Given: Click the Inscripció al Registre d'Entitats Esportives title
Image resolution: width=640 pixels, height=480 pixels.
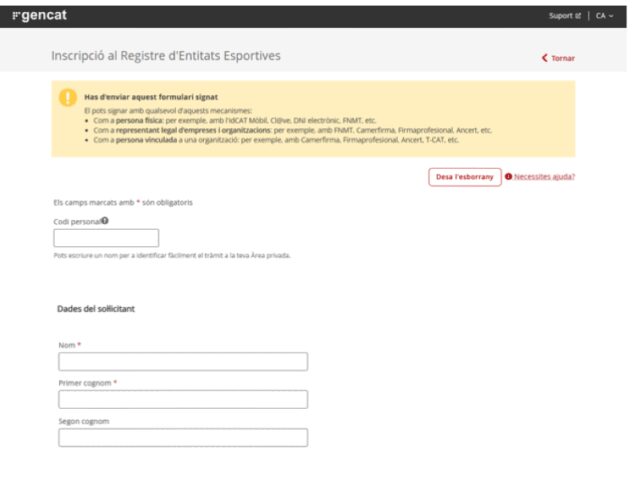Looking at the screenshot, I should [166, 56].
